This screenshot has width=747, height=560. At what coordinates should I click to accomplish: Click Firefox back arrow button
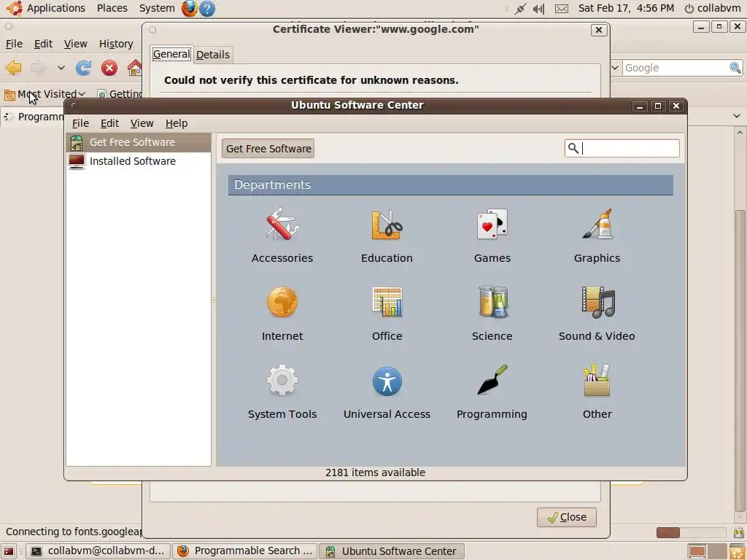13,68
